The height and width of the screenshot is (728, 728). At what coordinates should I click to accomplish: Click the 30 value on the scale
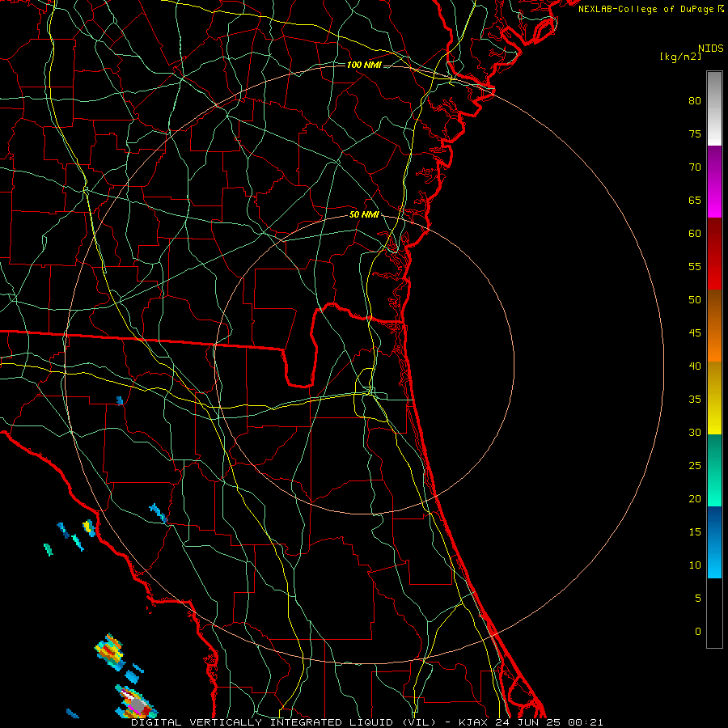pos(695,432)
